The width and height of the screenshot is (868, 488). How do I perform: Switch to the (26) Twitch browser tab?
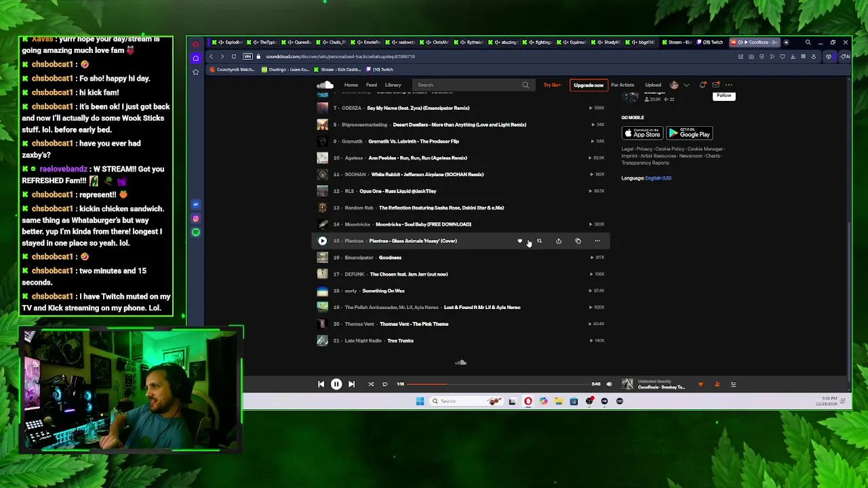click(x=709, y=42)
